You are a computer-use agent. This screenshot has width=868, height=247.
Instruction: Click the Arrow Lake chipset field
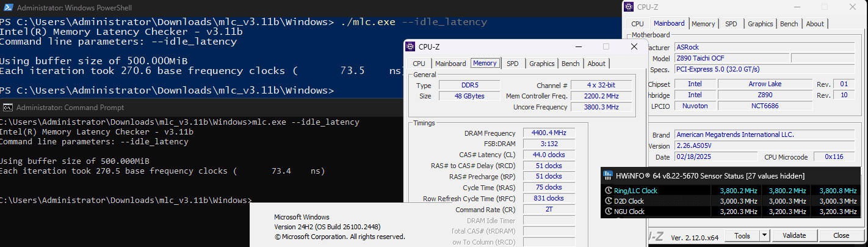coord(765,84)
